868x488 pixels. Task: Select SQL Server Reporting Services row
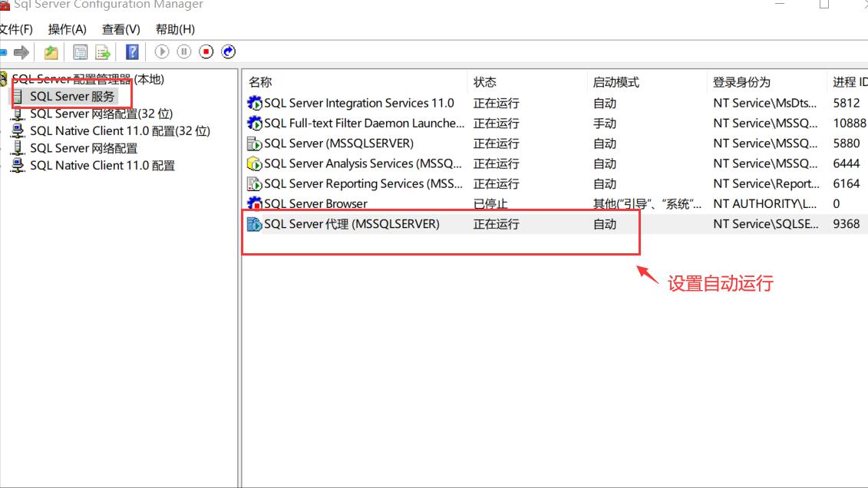click(555, 183)
